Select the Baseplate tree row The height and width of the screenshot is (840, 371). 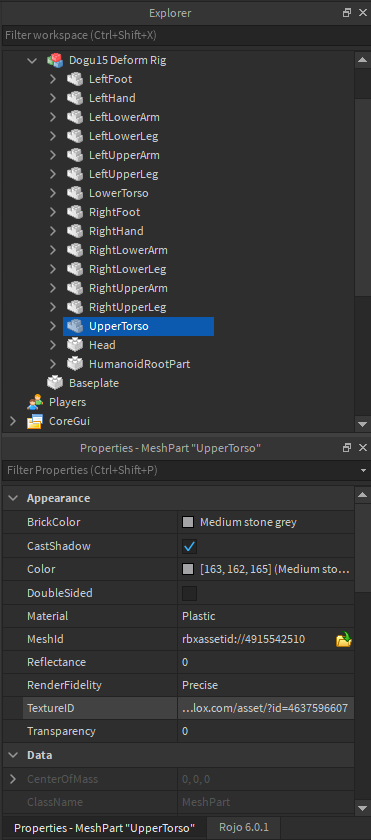[x=94, y=383]
